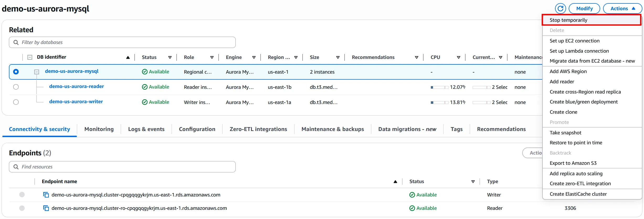Image resolution: width=644 pixels, height=219 pixels.
Task: Select the demo-us-aurora-reader radio button
Action: click(x=16, y=87)
